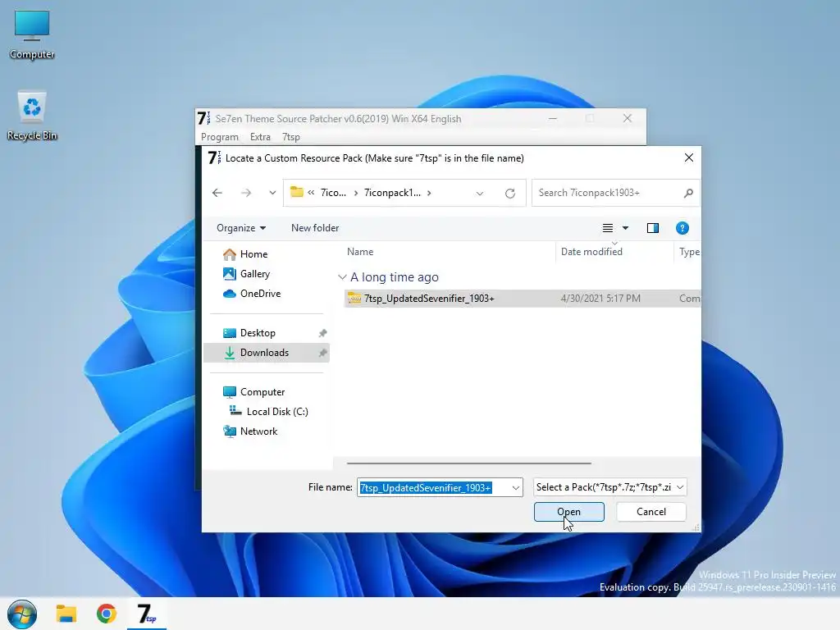Click the search magnifier icon
Screen dimensions: 840x630
tap(688, 193)
